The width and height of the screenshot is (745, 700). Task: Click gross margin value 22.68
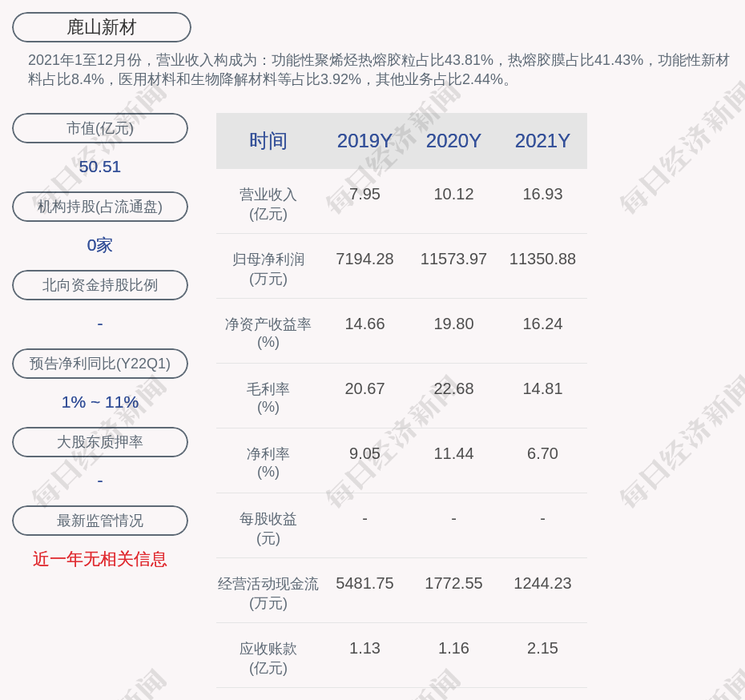click(x=453, y=388)
